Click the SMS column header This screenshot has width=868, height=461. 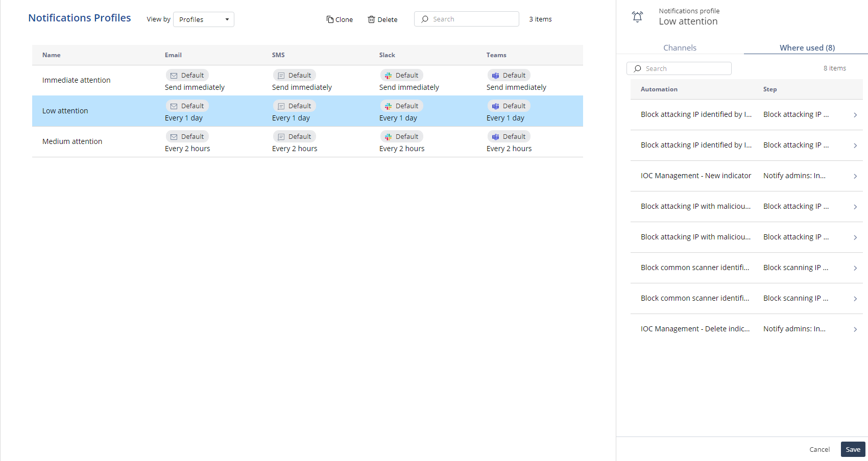278,55
